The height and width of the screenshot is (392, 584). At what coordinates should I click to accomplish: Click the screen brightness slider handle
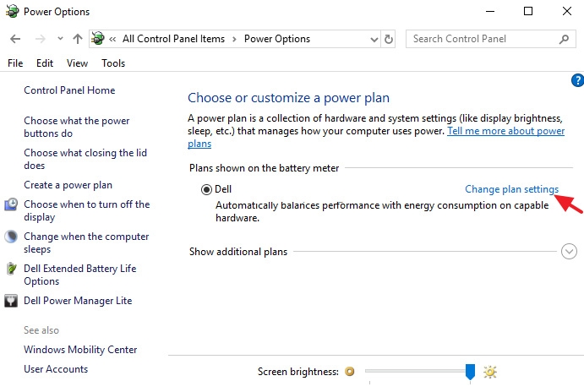(471, 370)
